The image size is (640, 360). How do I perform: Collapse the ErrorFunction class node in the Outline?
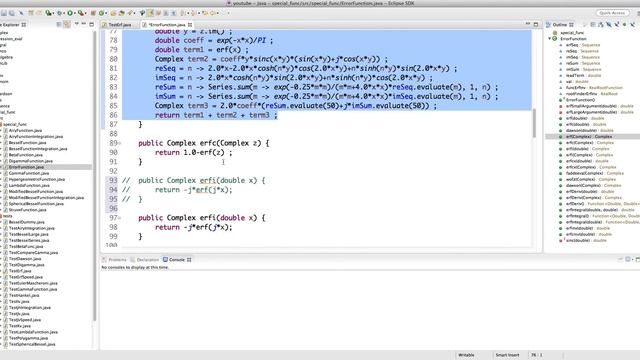550,39
